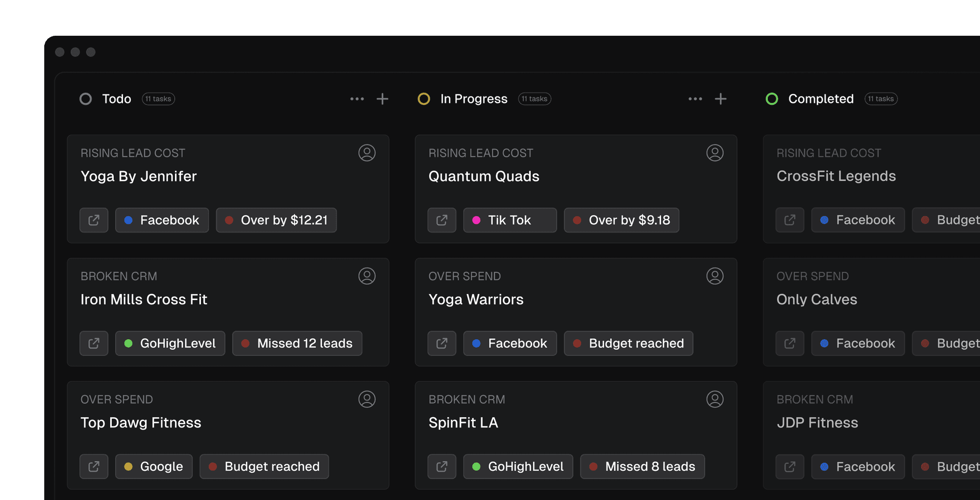
Task: Open In Progress column options menu
Action: [695, 99]
